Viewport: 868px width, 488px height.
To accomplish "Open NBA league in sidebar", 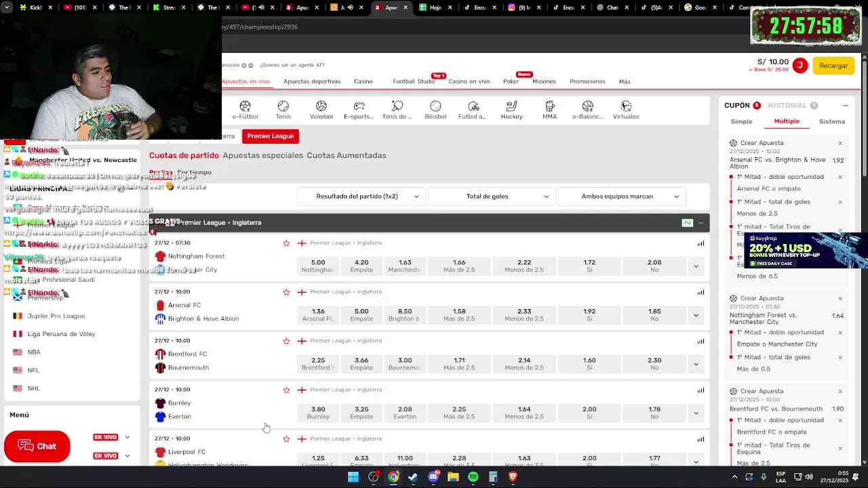I will [x=34, y=352].
